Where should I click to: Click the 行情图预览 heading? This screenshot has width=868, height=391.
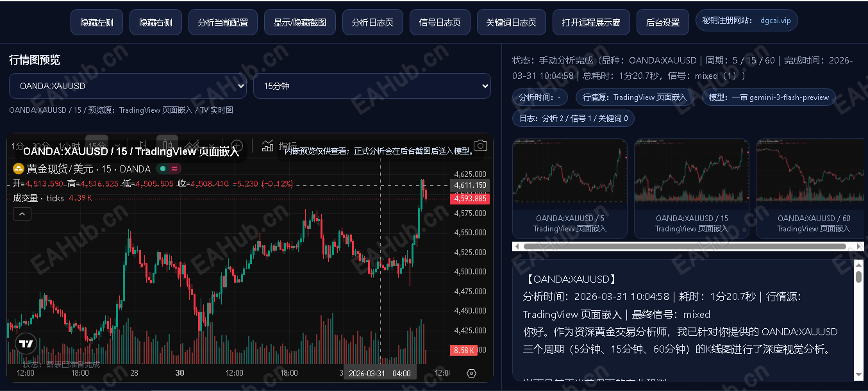(35, 60)
